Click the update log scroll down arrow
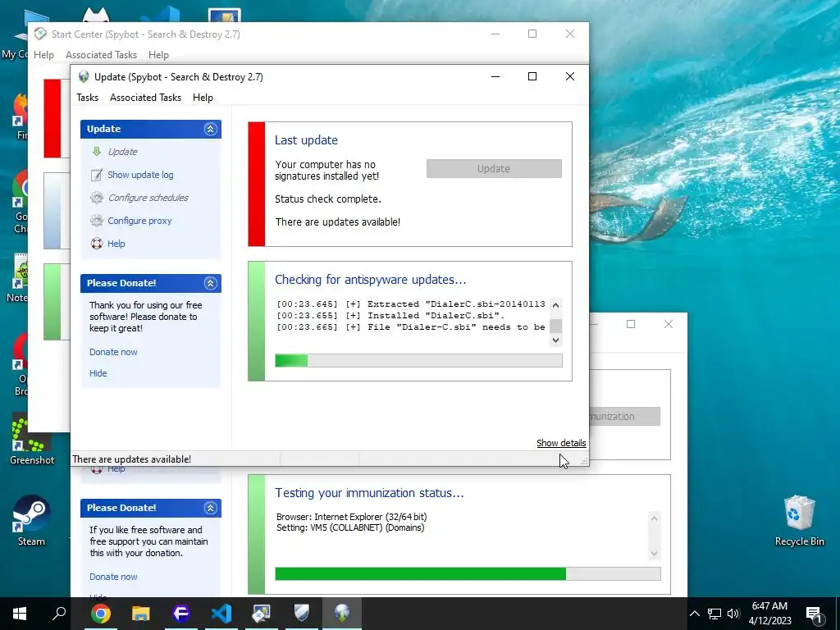This screenshot has height=630, width=840. [555, 340]
